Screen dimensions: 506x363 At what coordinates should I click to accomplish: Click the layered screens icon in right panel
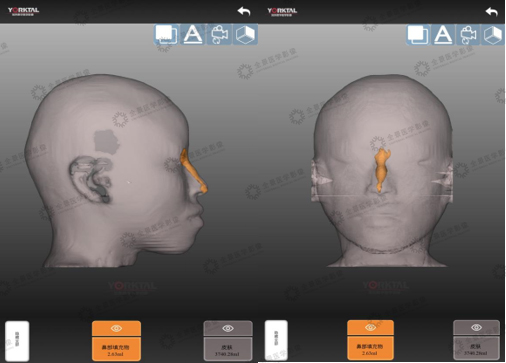pyautogui.click(x=418, y=35)
